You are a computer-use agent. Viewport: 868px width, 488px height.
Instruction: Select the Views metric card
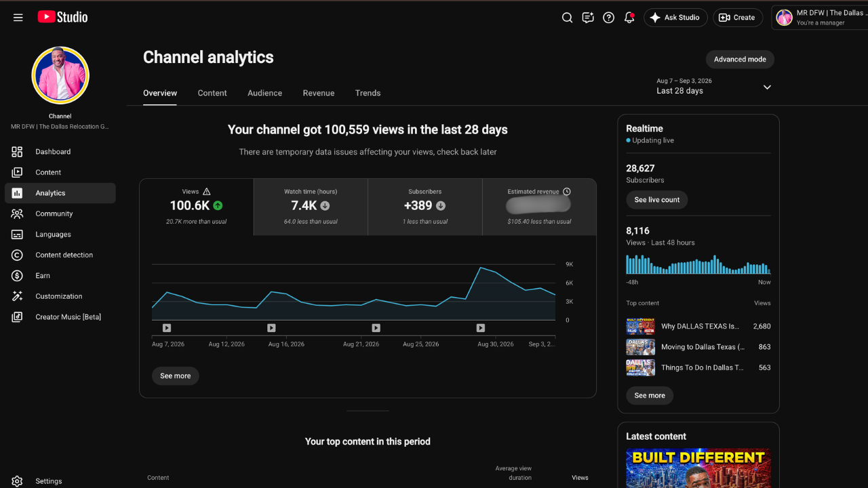(197, 207)
